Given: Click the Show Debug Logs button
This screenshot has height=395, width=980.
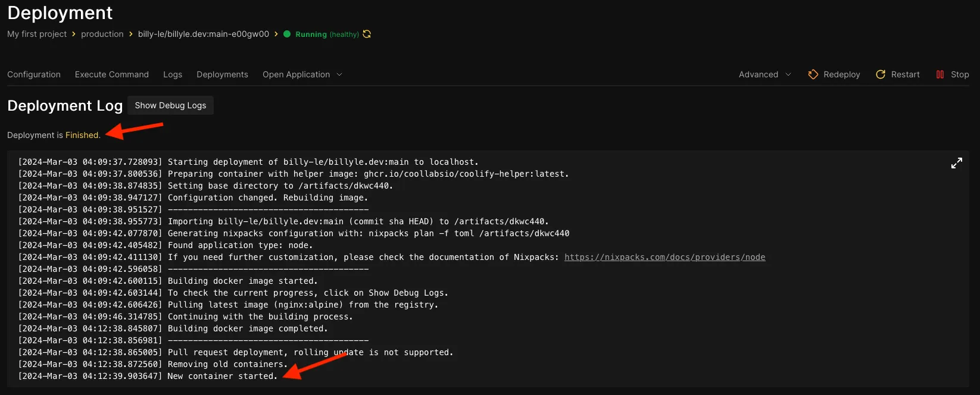Looking at the screenshot, I should point(170,105).
